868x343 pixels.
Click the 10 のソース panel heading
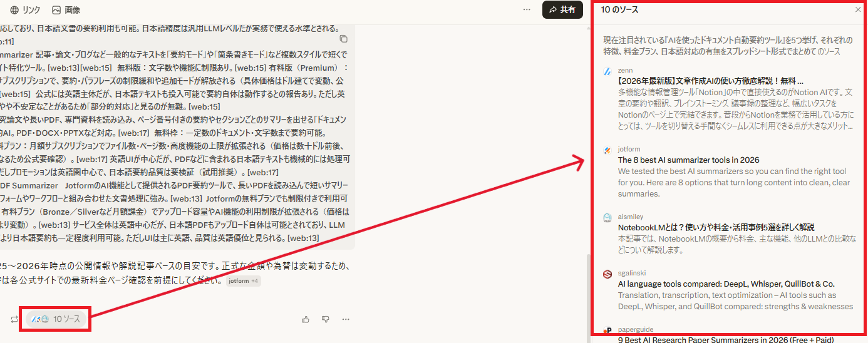(x=619, y=10)
